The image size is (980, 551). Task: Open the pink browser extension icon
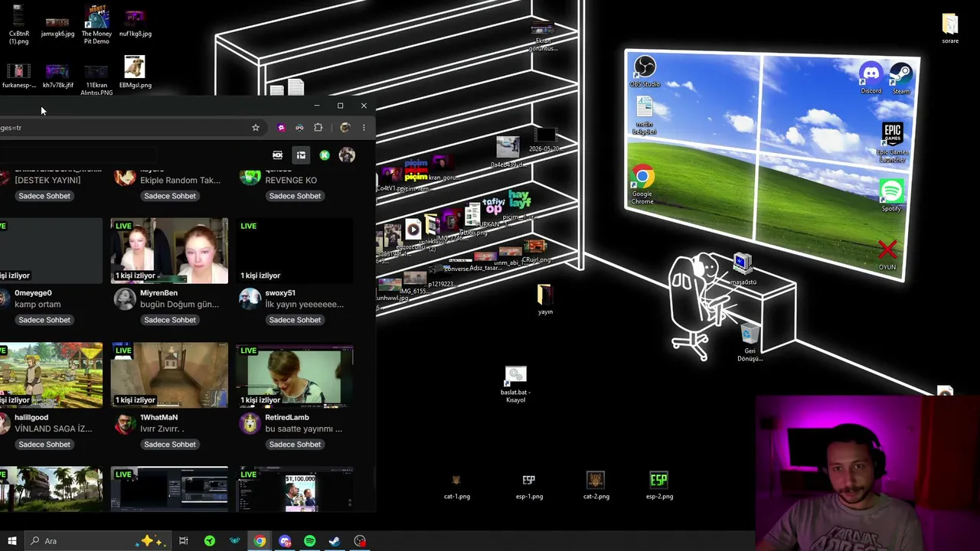[x=281, y=128]
